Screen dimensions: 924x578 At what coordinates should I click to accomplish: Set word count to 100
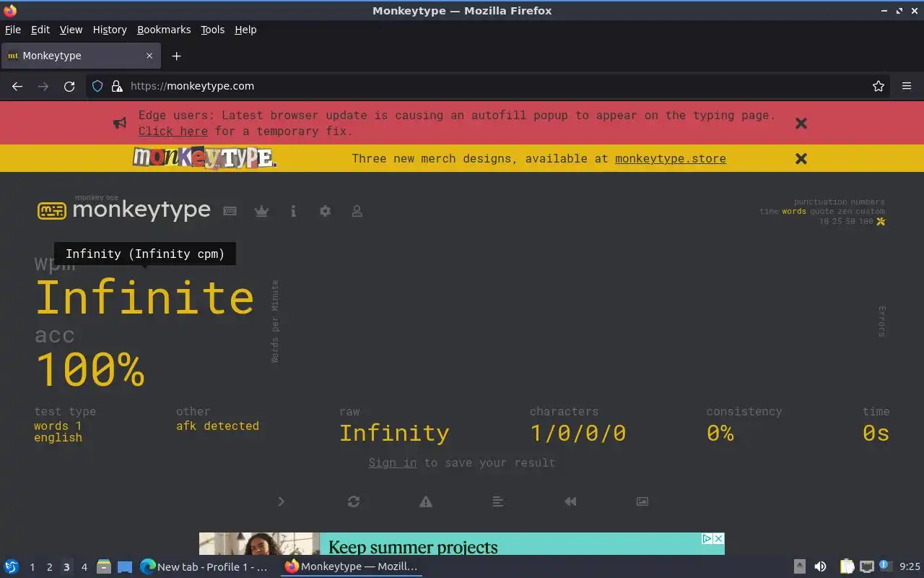[866, 222]
